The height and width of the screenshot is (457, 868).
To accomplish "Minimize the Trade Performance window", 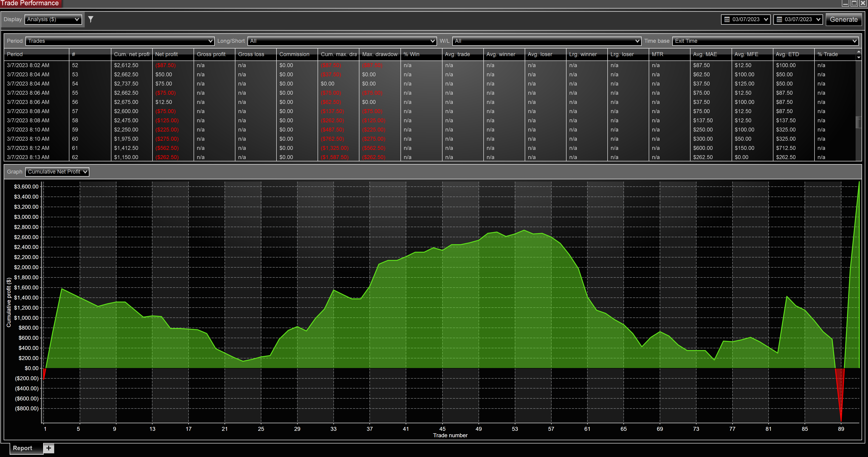I will click(x=845, y=3).
